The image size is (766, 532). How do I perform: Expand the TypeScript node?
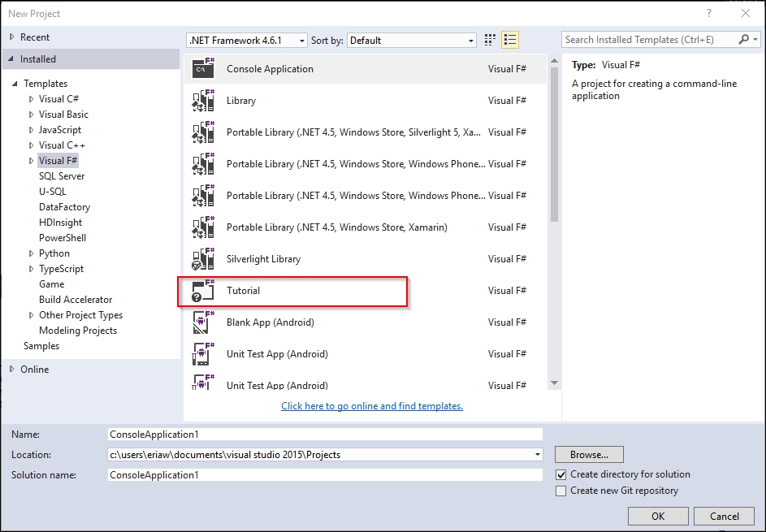pos(31,269)
